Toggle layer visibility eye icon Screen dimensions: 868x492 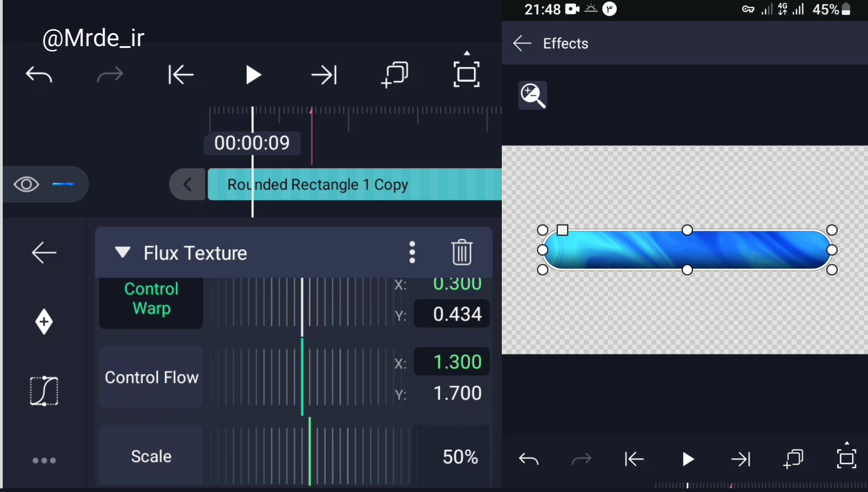click(x=26, y=184)
